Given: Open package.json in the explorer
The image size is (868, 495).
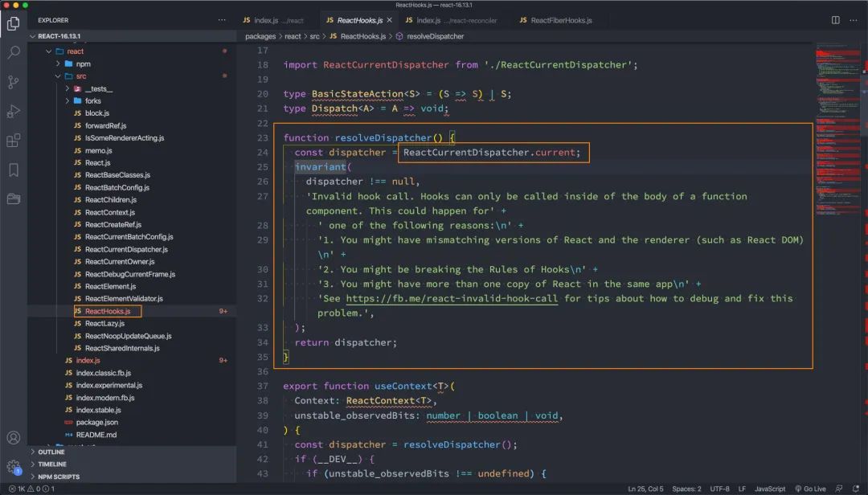Looking at the screenshot, I should [97, 423].
